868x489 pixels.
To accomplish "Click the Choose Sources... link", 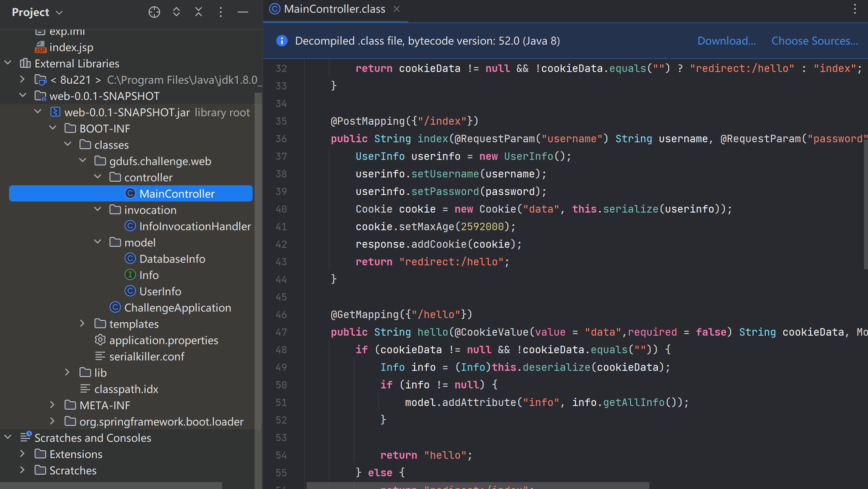I will point(814,41).
